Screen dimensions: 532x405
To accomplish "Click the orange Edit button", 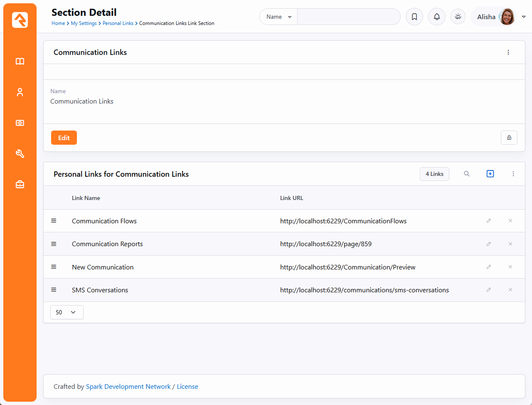I will [x=64, y=138].
